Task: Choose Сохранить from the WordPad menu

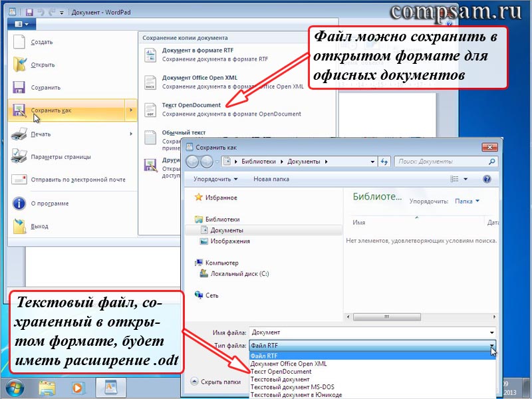Action: click(x=72, y=88)
